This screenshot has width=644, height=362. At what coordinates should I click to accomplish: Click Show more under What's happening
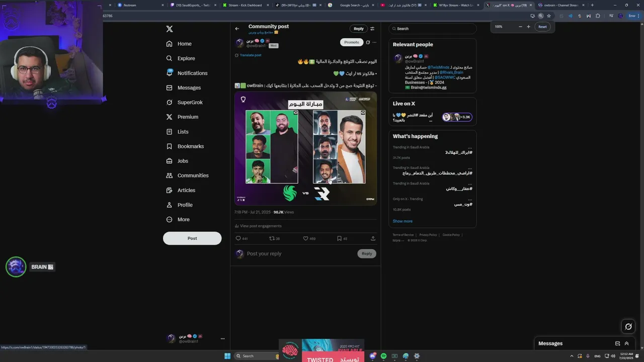tap(403, 221)
